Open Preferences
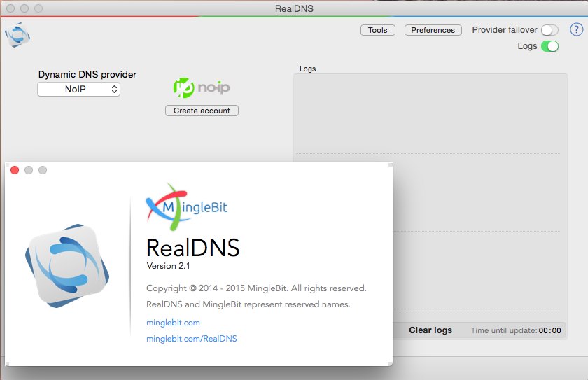Viewport: 588px width, 380px height. tap(433, 30)
